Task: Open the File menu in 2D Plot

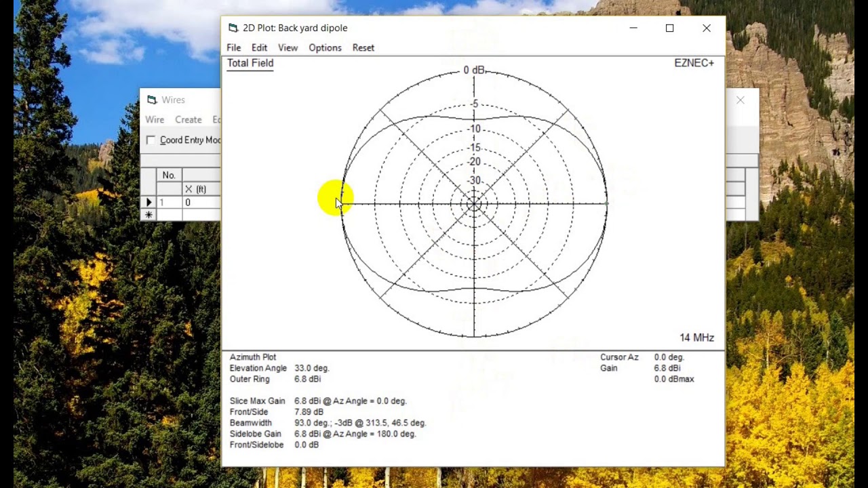Action: tap(233, 47)
